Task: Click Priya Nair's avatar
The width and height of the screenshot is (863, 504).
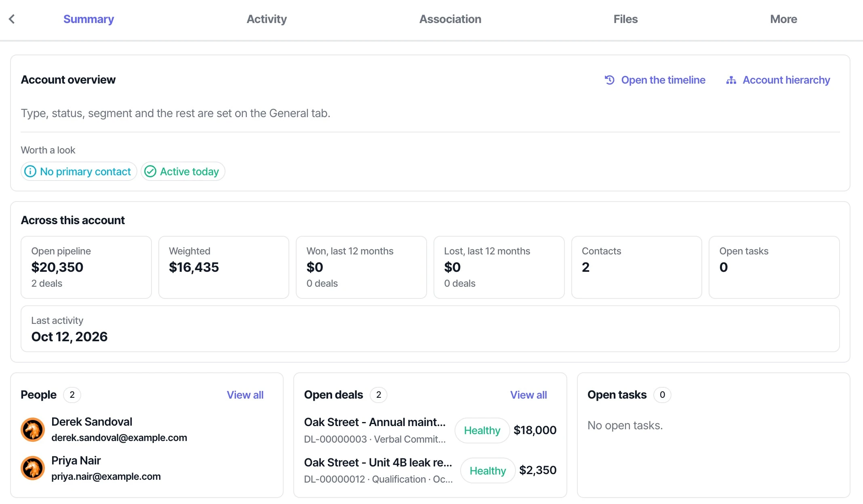Action: click(x=33, y=468)
